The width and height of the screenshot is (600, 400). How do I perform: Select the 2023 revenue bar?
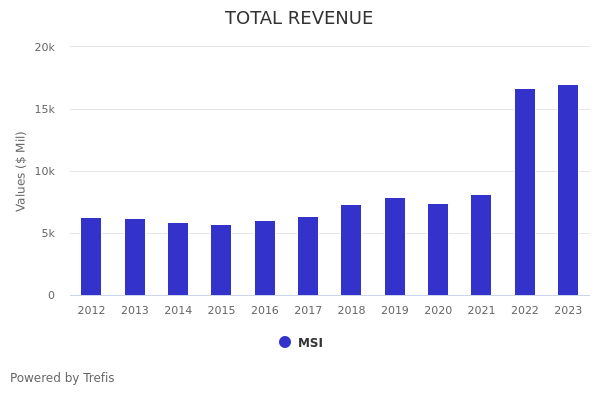tap(568, 190)
